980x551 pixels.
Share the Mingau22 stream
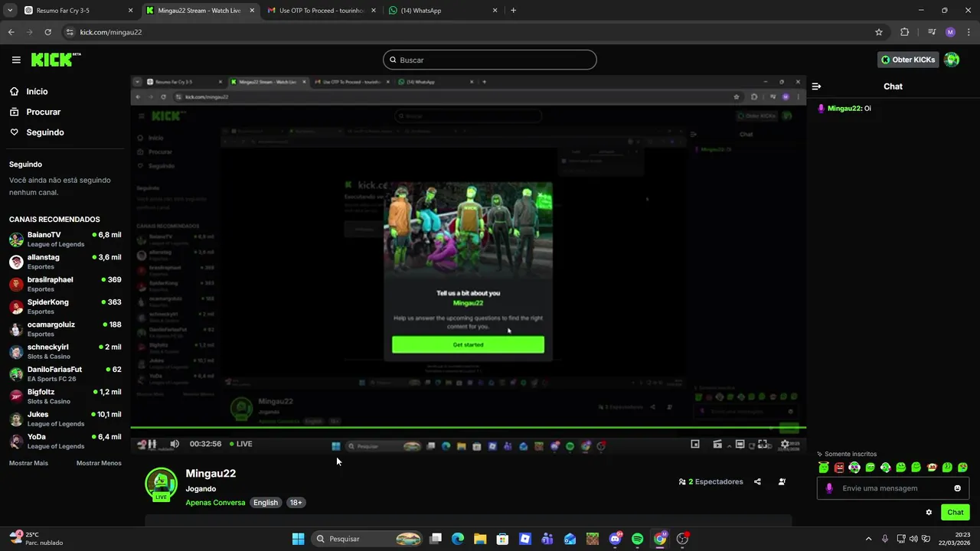(x=757, y=481)
